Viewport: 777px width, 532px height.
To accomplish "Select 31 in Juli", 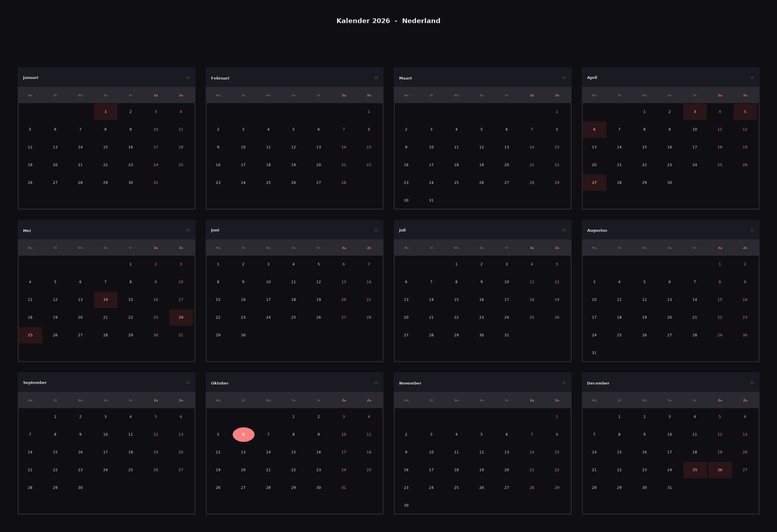I will (506, 335).
